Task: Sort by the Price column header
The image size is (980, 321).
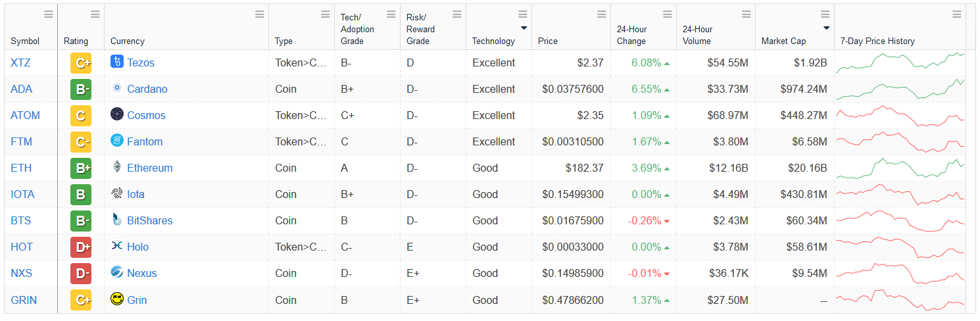Action: pyautogui.click(x=547, y=41)
